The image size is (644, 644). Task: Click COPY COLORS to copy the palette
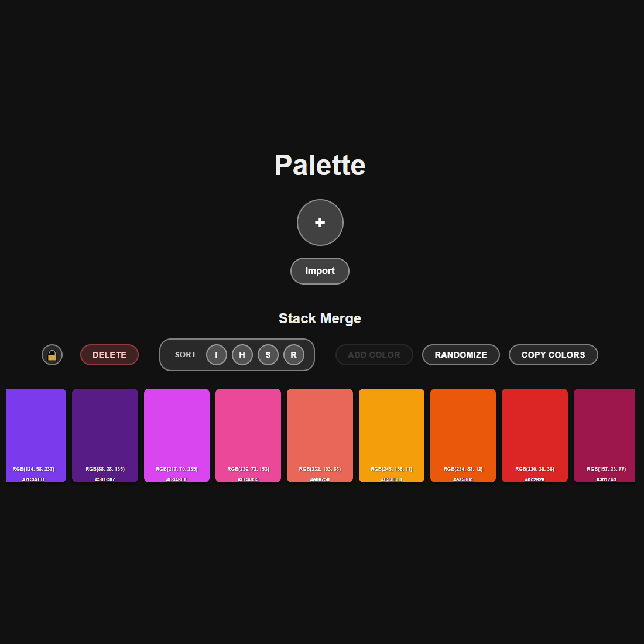click(553, 355)
